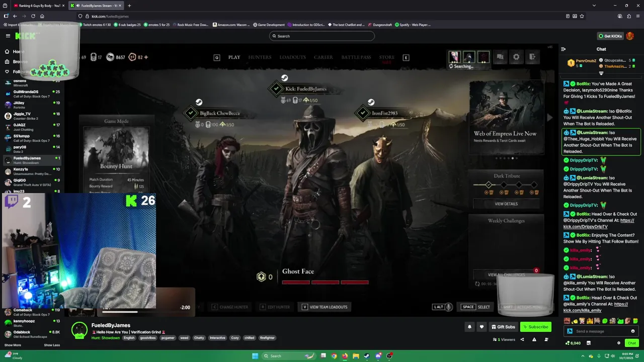Go back using the browser back arrow

click(x=15, y=16)
